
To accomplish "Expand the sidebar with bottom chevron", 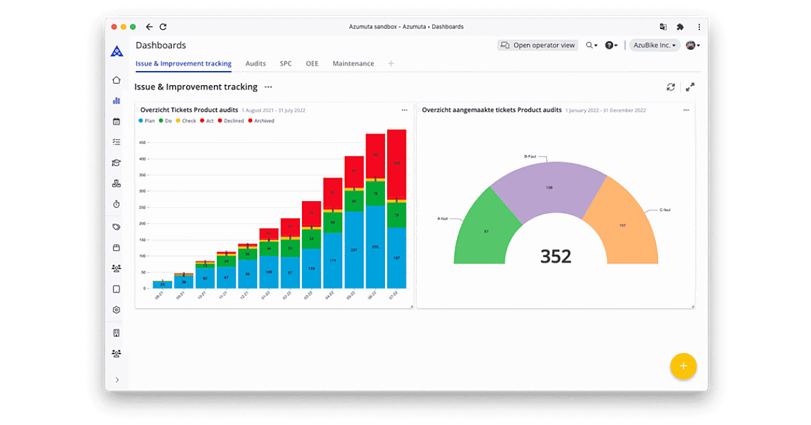I will 117,380.
